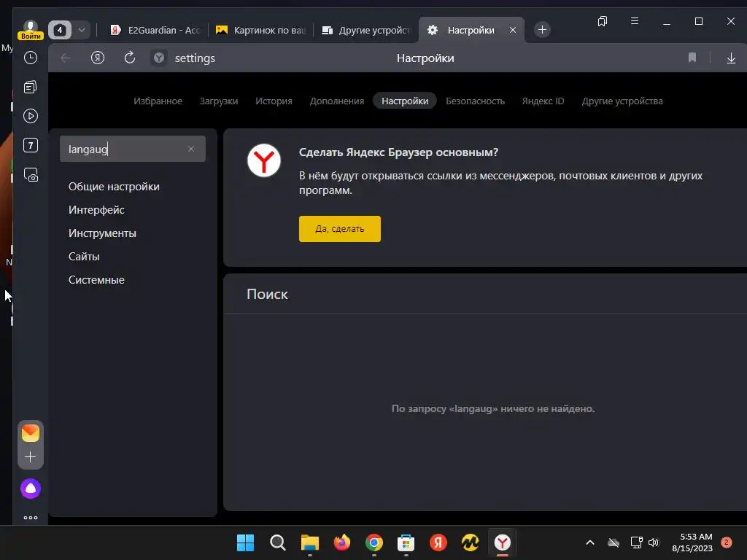Open the yellow Miro taskbar icon
The image size is (747, 560).
pos(471,542)
